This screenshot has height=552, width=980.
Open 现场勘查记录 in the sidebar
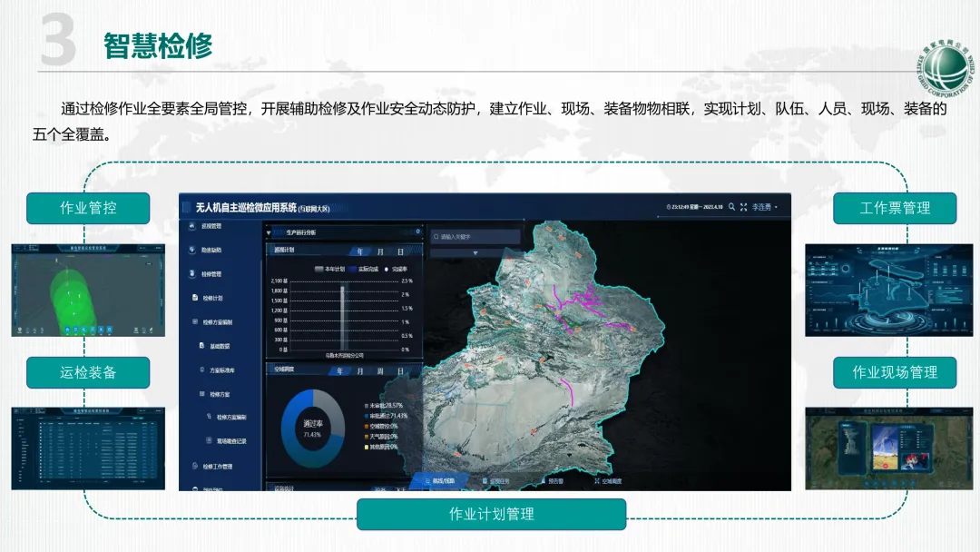[226, 441]
